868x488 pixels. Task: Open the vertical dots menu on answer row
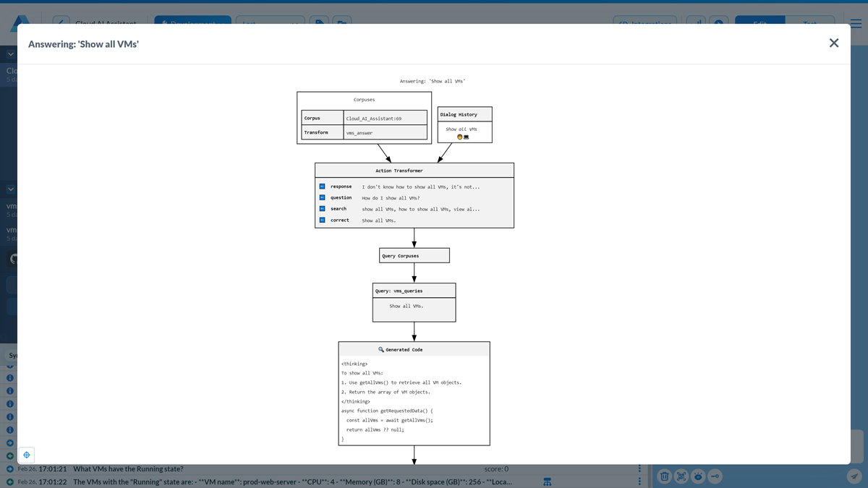(x=639, y=481)
